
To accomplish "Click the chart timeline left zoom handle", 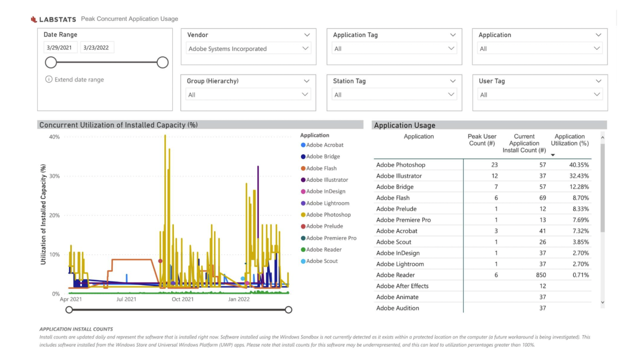I will tap(69, 310).
